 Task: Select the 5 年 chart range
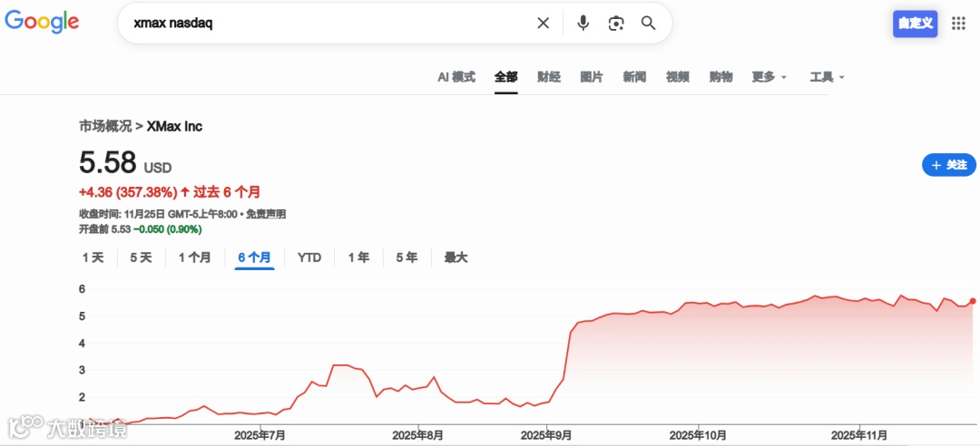click(407, 257)
